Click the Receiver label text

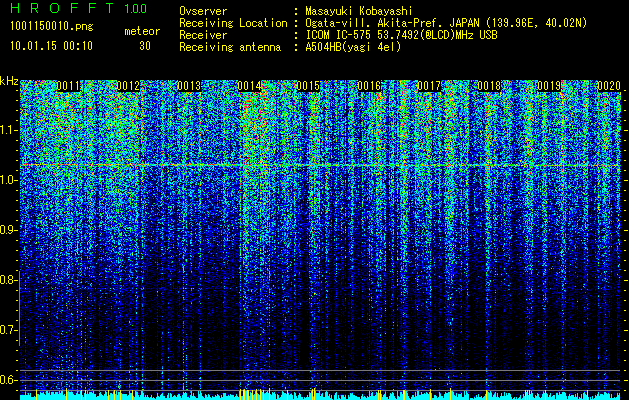coord(203,35)
